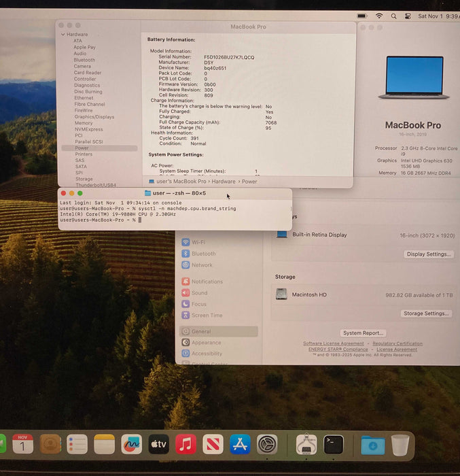Click menu bar date and time

coord(438,16)
